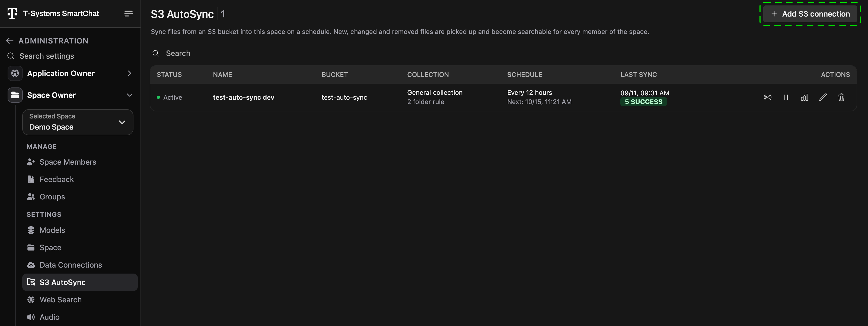This screenshot has width=868, height=326.
Task: Click the LAST SYNC column header
Action: (638, 75)
